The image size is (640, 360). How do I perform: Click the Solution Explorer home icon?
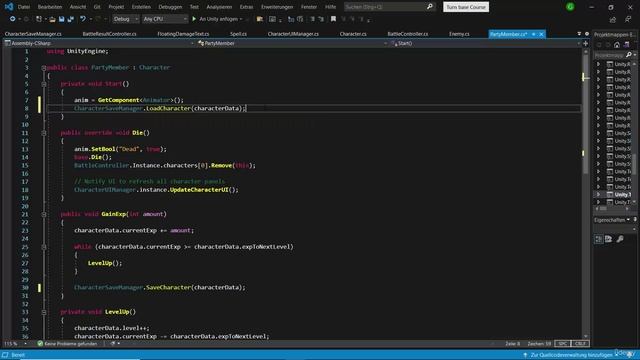617,45
